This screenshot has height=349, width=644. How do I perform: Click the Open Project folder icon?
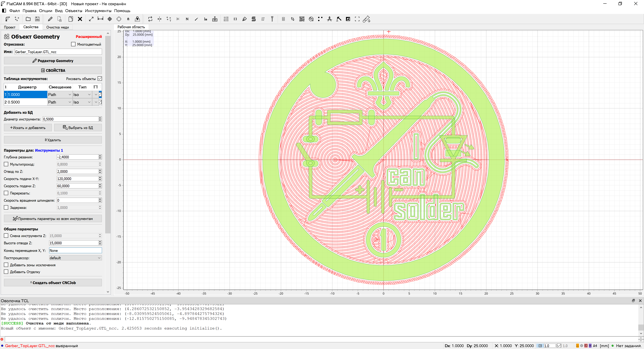click(x=28, y=19)
